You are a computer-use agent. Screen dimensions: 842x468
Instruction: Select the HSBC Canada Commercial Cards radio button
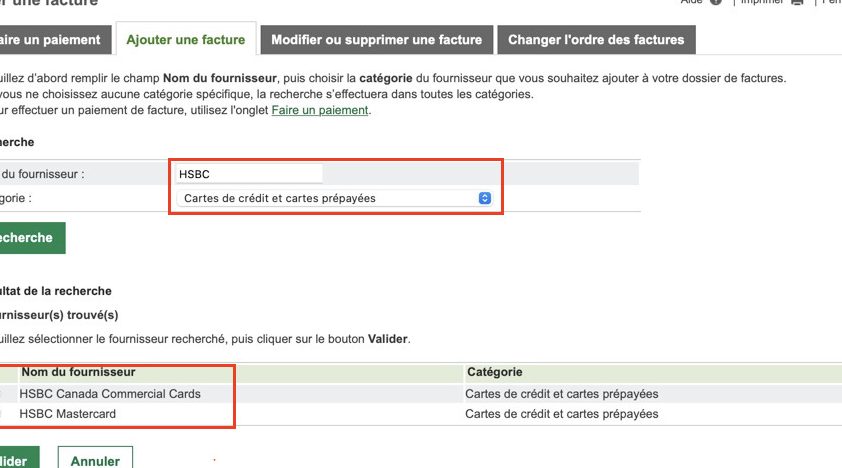3,394
